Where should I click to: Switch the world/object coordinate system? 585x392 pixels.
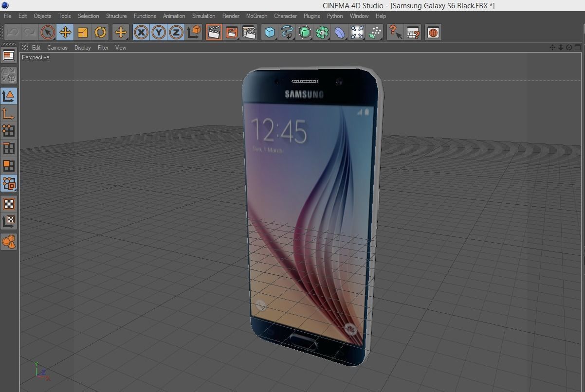(x=194, y=33)
